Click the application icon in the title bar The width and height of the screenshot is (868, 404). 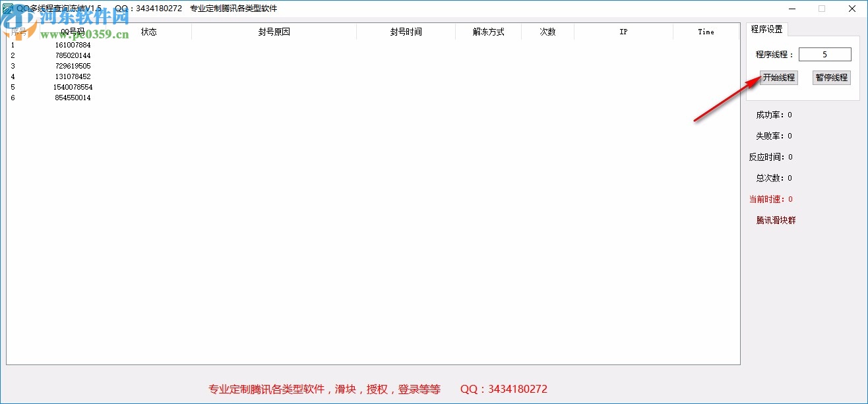coord(8,8)
